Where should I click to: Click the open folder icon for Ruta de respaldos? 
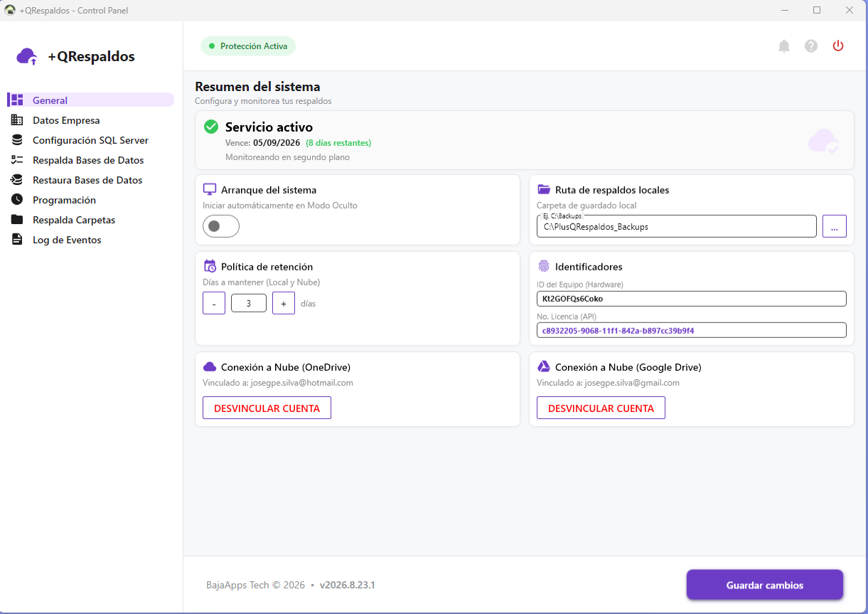544,190
